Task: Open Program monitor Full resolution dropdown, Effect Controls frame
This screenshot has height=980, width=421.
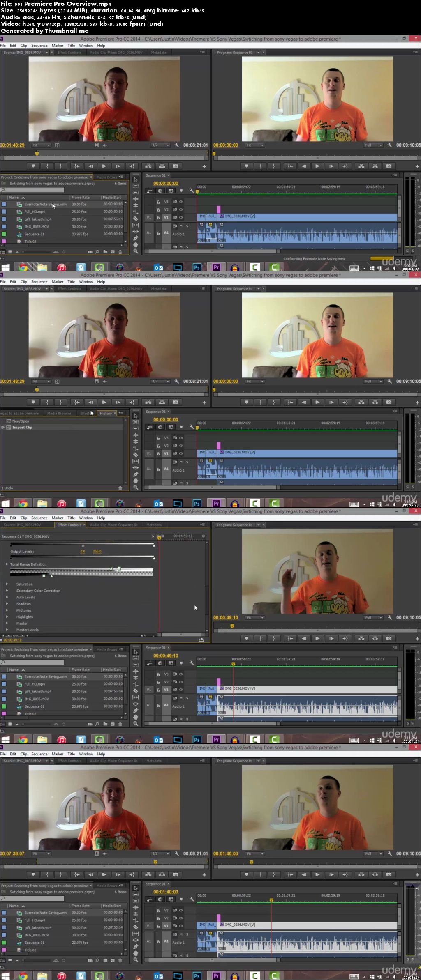Action: click(373, 617)
